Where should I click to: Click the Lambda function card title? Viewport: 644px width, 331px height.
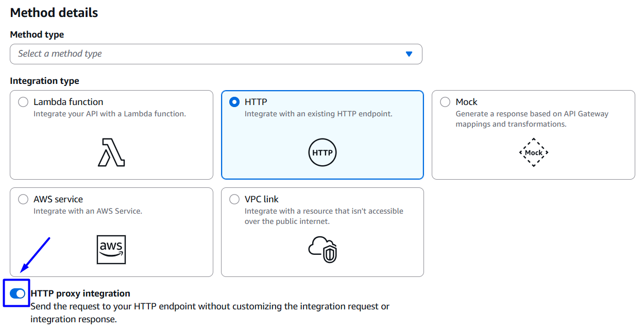point(69,102)
